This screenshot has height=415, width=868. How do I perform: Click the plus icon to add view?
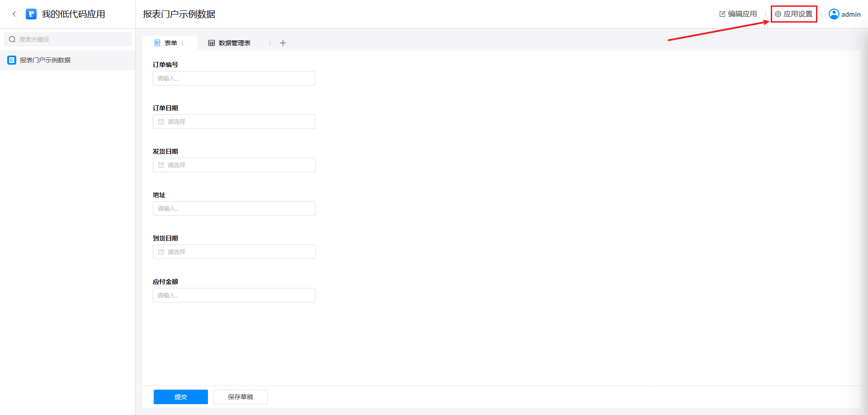[283, 43]
